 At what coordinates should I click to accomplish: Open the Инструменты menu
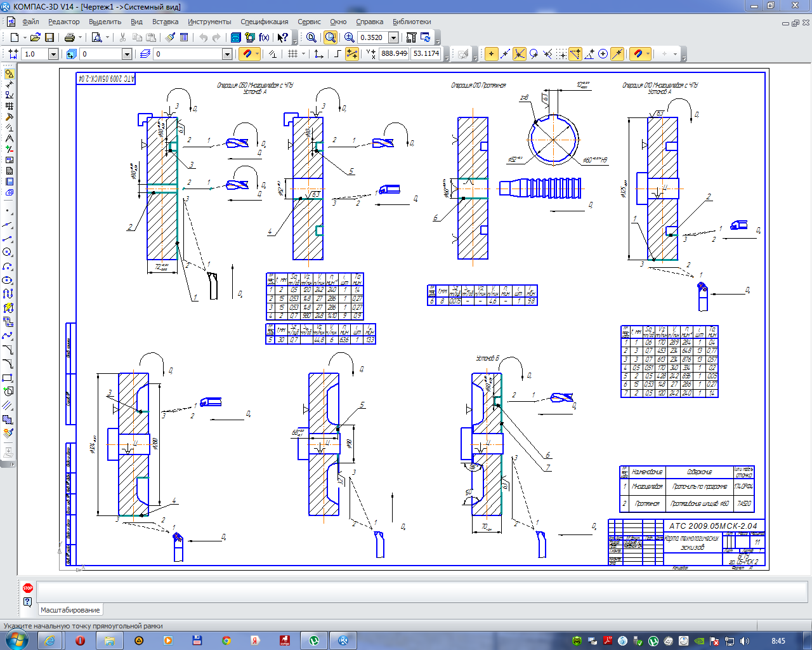209,22
